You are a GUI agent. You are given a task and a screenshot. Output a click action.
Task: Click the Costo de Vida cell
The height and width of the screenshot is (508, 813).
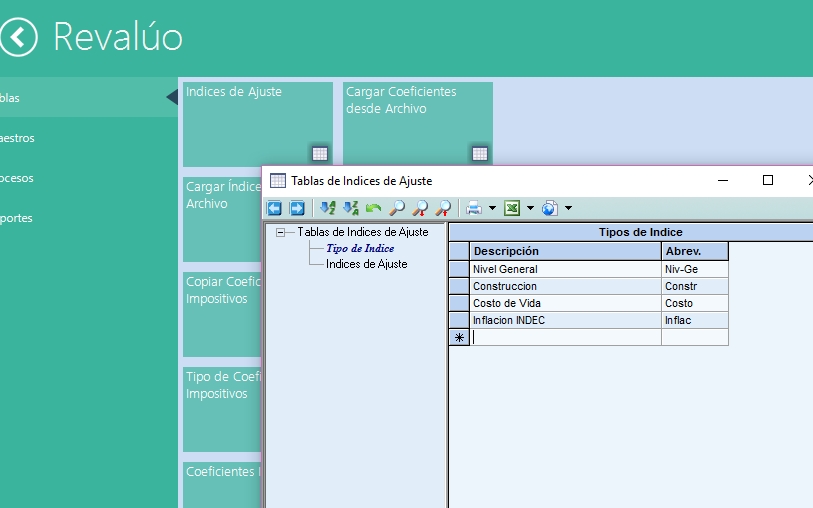click(x=565, y=303)
